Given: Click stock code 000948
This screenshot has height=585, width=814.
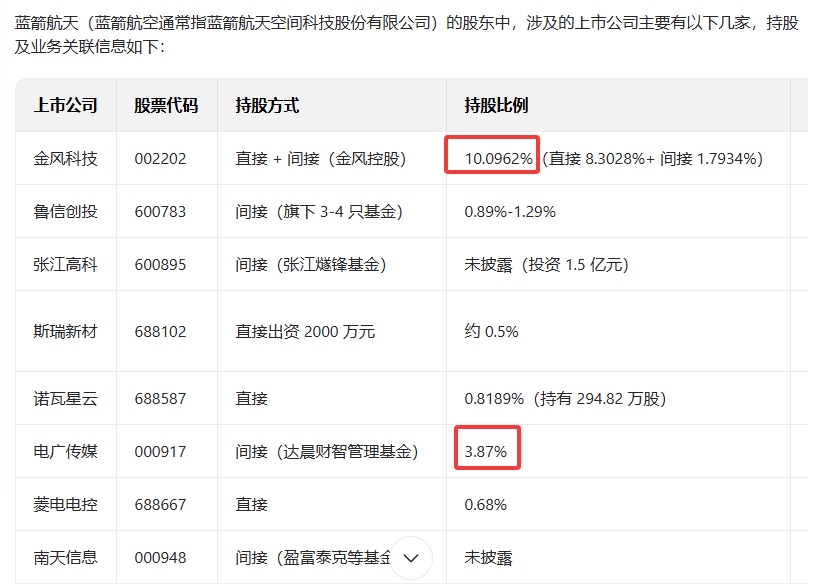Looking at the screenshot, I should point(160,558).
